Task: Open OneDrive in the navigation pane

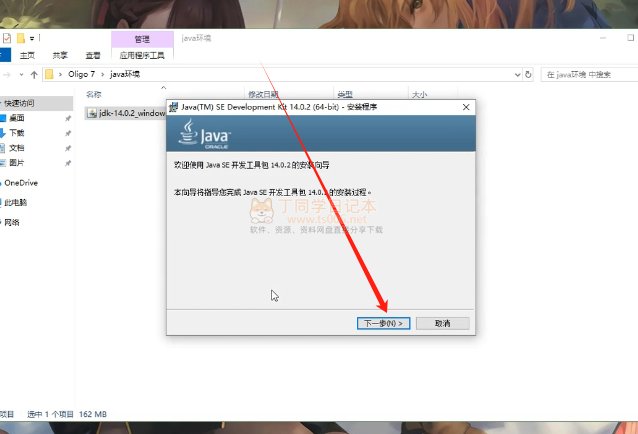Action: click(x=21, y=183)
